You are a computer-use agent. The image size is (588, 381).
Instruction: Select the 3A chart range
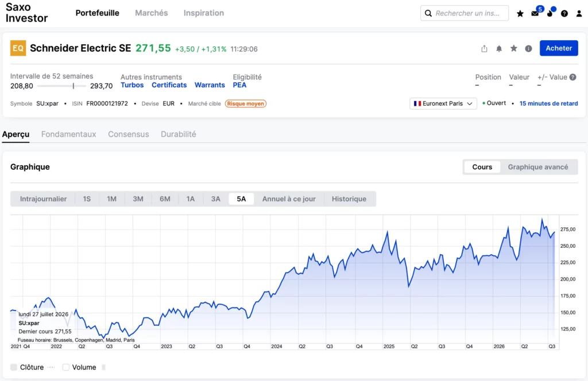216,199
